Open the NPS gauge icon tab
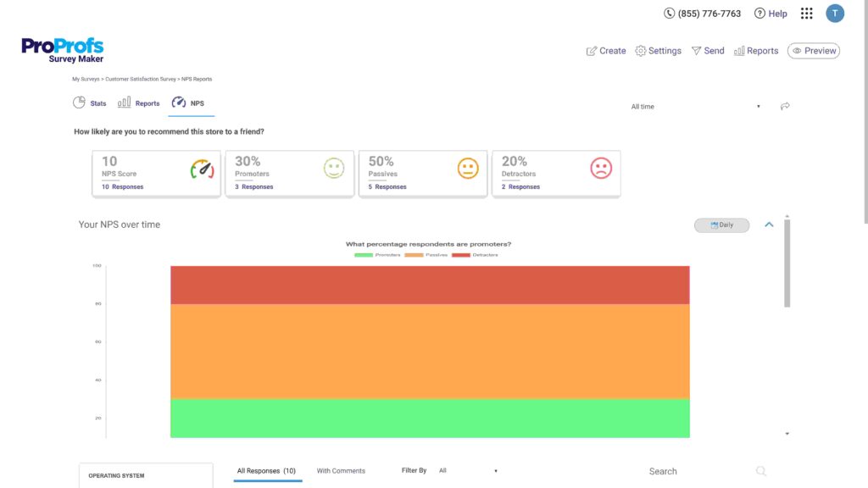Viewport: 868px width, 488px height. (177, 102)
